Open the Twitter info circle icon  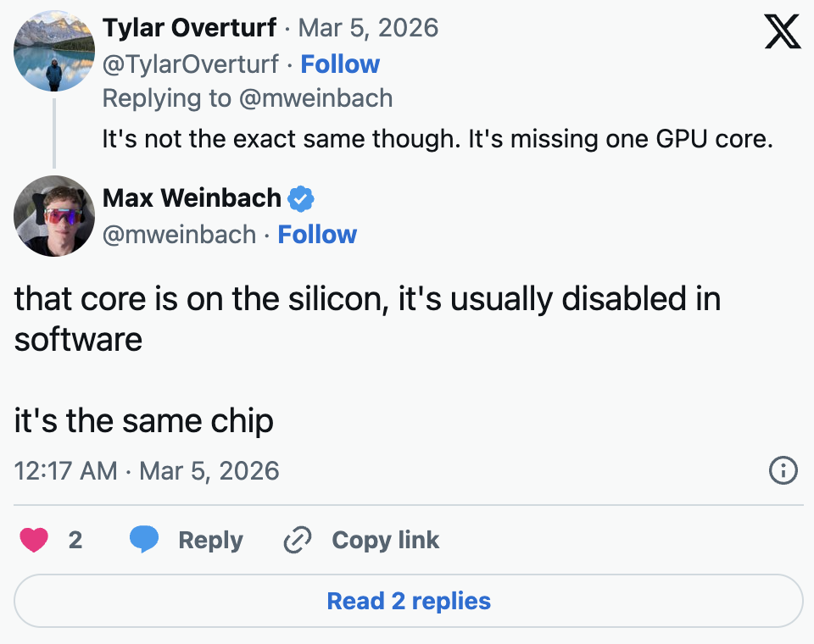783,470
